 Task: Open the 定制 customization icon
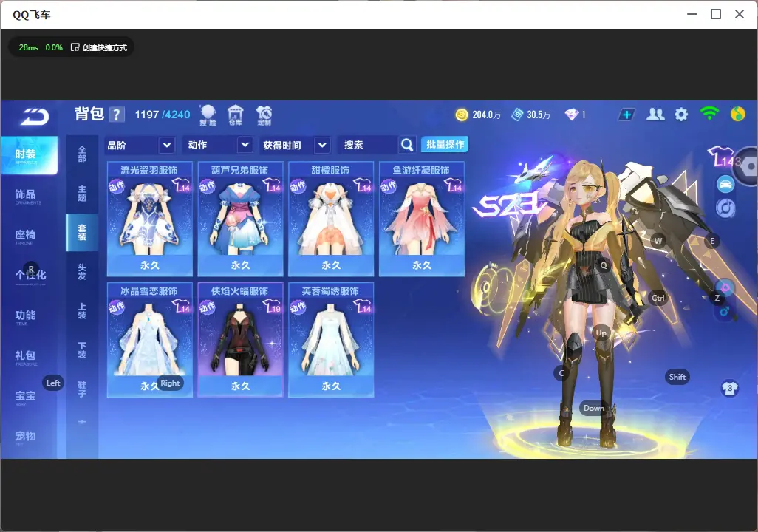click(x=264, y=115)
